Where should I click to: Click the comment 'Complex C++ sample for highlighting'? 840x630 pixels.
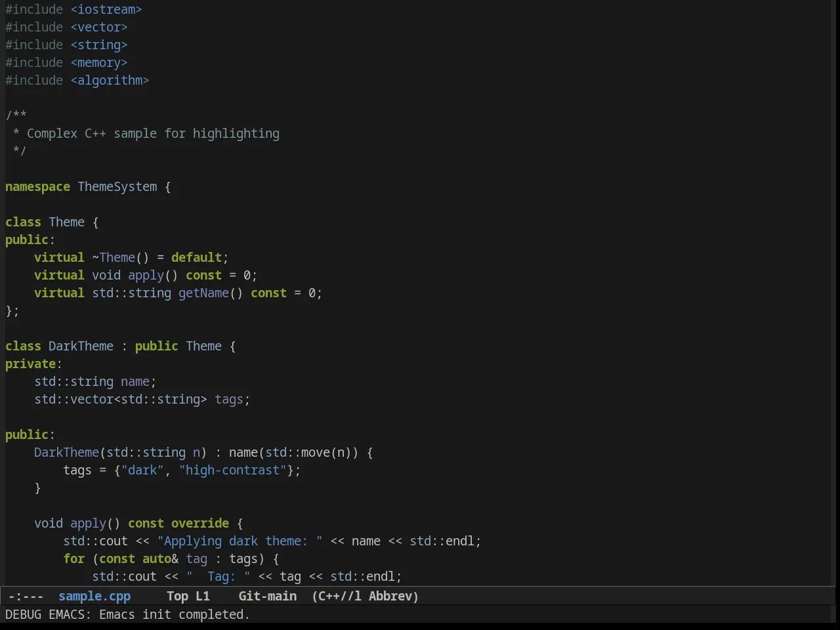coord(153,133)
